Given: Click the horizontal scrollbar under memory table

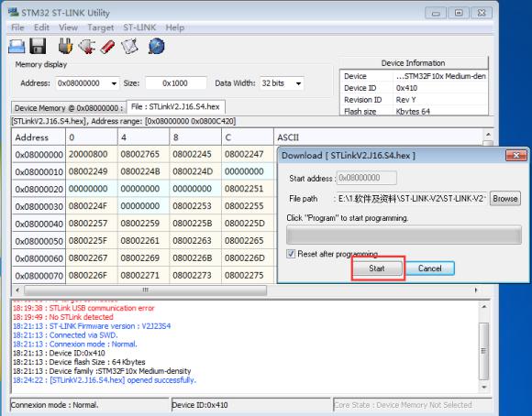Looking at the screenshot, I should point(145,290).
